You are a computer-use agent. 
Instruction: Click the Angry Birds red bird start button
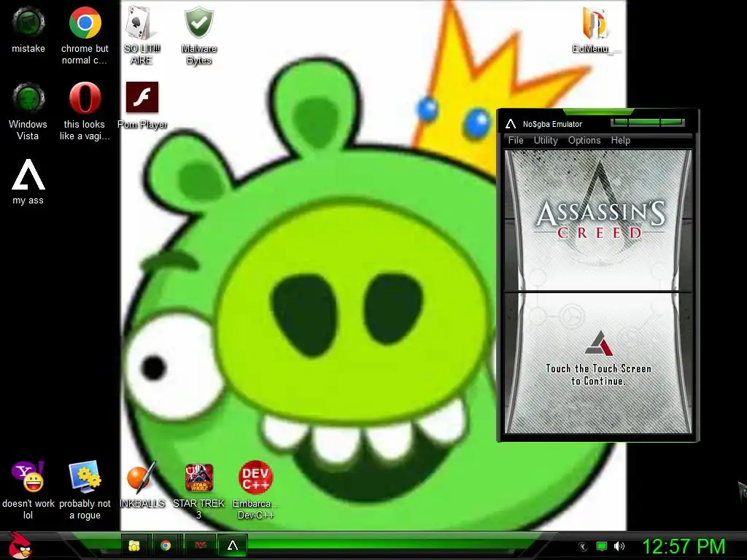pos(20,545)
